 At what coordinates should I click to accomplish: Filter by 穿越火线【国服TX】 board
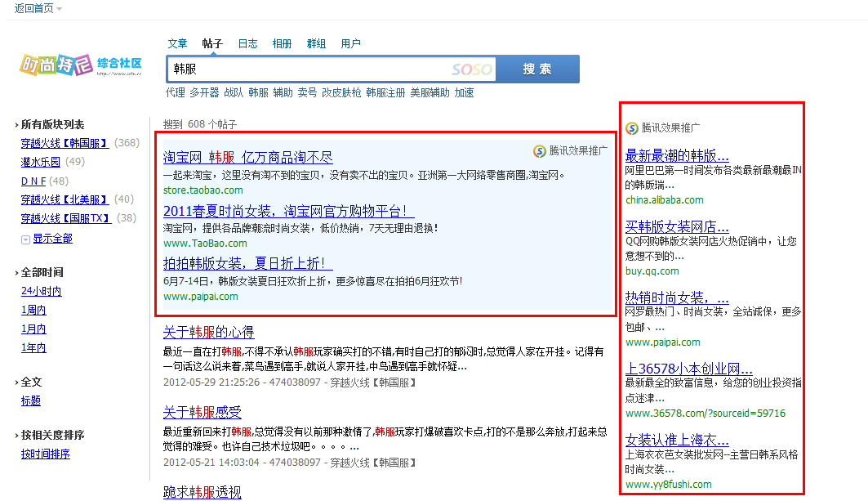[x=66, y=218]
